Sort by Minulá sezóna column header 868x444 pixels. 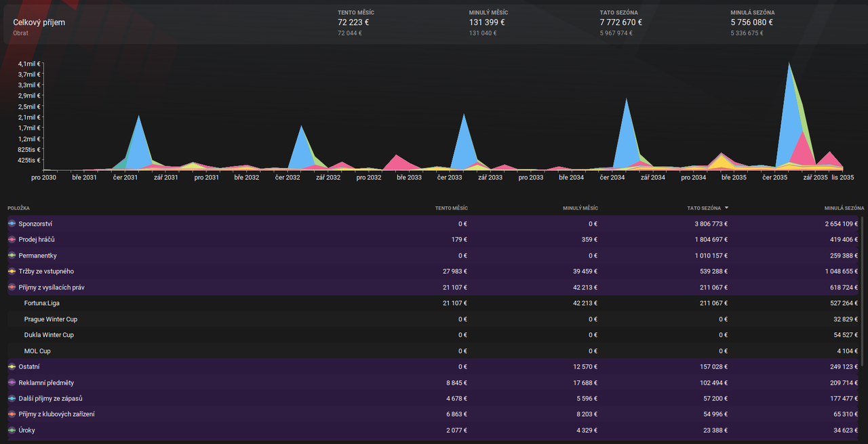844,208
